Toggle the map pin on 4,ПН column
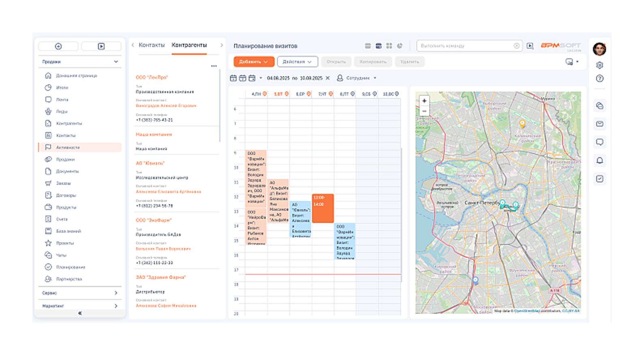644x355 pixels. coord(264,94)
